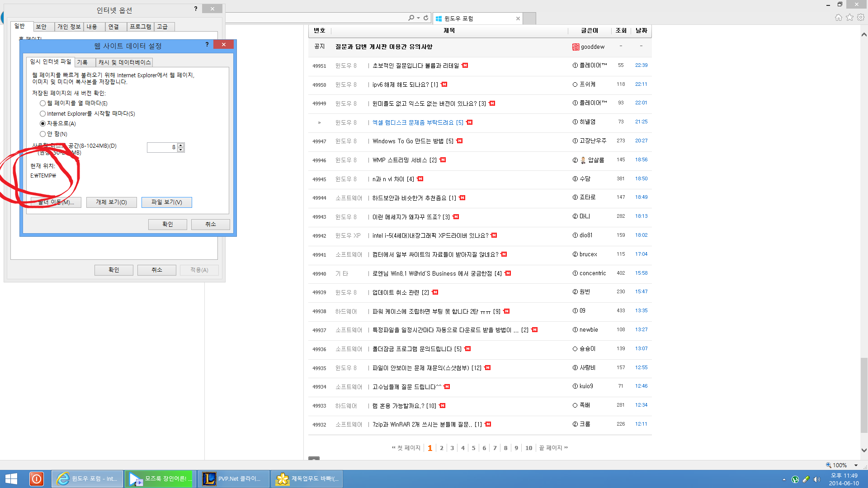Image resolution: width=868 pixels, height=488 pixels.
Task: Switch to 캐시 및 데이터베이스 tab
Action: coord(124,62)
